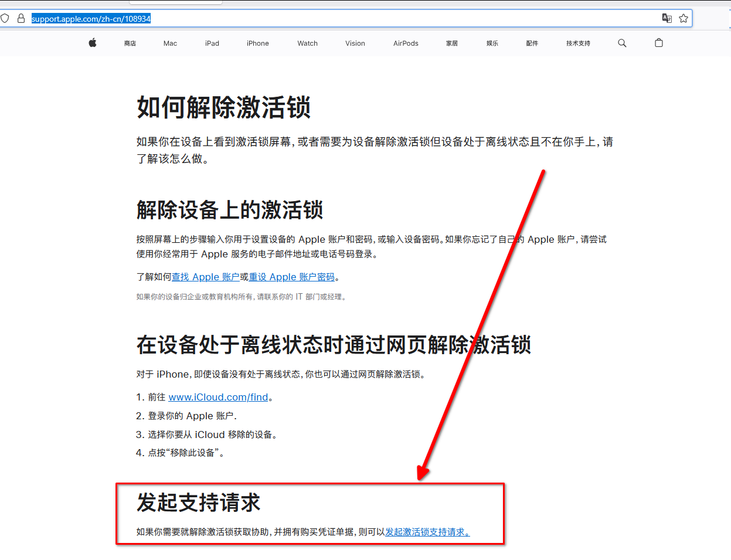Open the Vision menu item
This screenshot has height=560, width=731.
point(355,43)
